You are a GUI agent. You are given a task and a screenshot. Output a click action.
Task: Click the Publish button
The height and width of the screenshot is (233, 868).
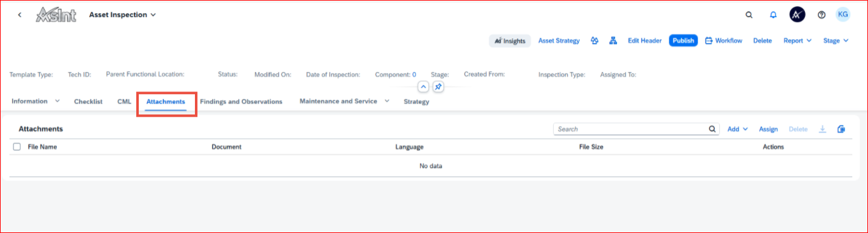click(x=683, y=40)
